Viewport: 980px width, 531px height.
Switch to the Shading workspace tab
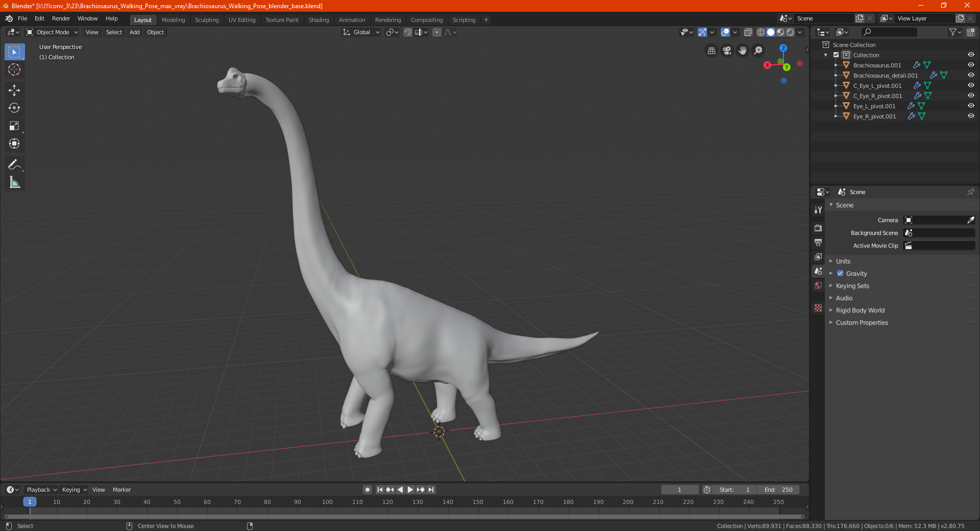pyautogui.click(x=318, y=20)
